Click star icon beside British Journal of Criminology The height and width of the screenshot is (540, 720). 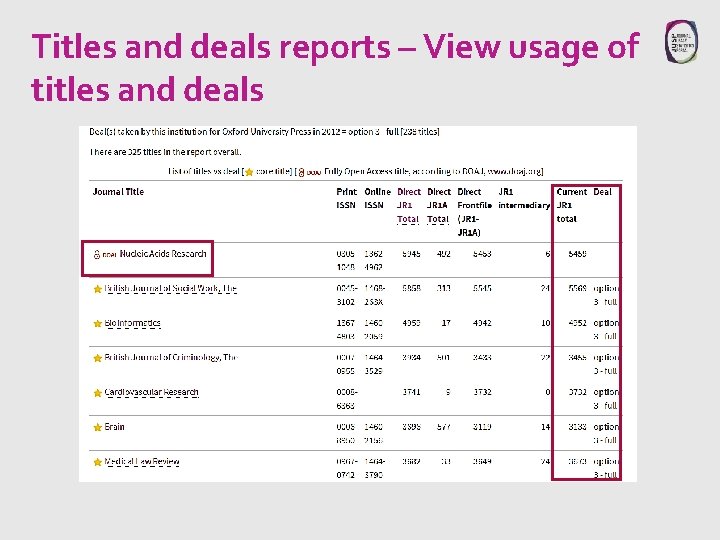[x=97, y=358]
